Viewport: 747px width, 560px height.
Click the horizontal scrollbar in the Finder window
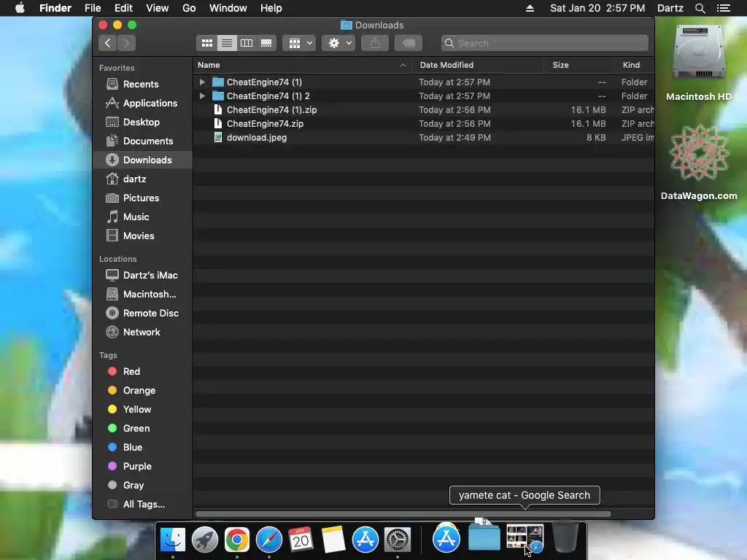click(403, 514)
